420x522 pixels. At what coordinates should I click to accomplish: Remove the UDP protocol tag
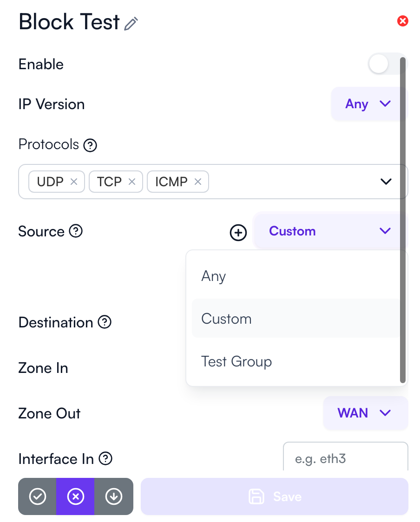[73, 182]
